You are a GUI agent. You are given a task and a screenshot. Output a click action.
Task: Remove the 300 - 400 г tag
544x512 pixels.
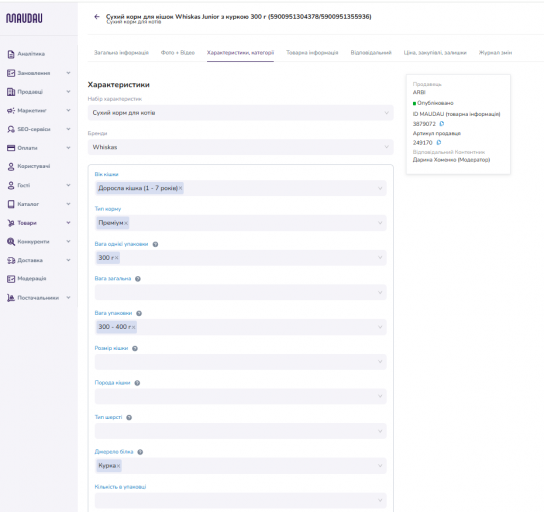pyautogui.click(x=134, y=327)
